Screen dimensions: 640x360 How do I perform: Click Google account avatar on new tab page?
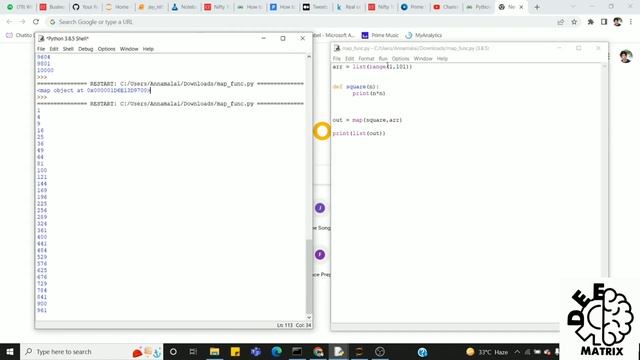click(626, 56)
